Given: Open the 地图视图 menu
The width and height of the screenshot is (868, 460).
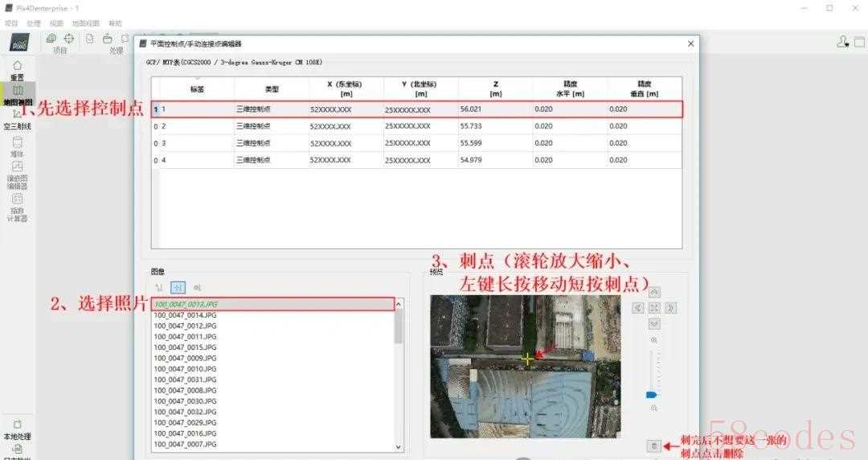Looking at the screenshot, I should coord(86,23).
